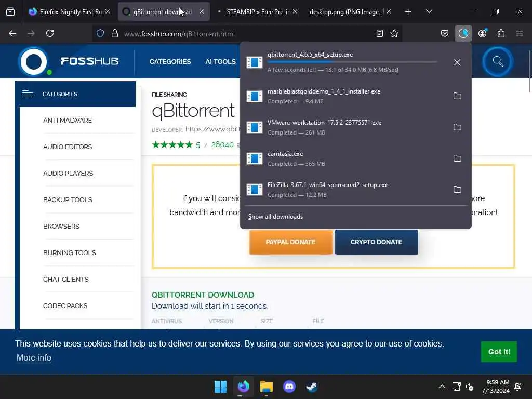The image size is (532, 399).
Task: Click the CRYPTO DONATE button
Action: (376, 242)
